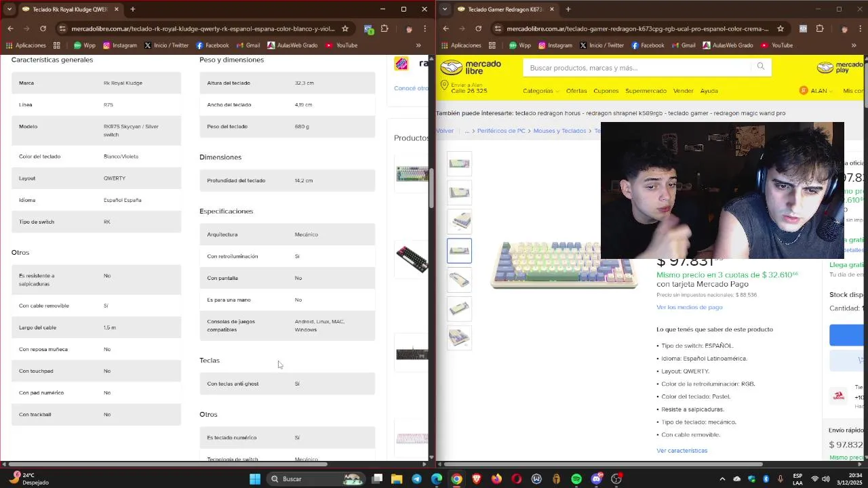Open the Extensions puzzle icon in the left window
This screenshot has height=488, width=868.
tap(384, 28)
